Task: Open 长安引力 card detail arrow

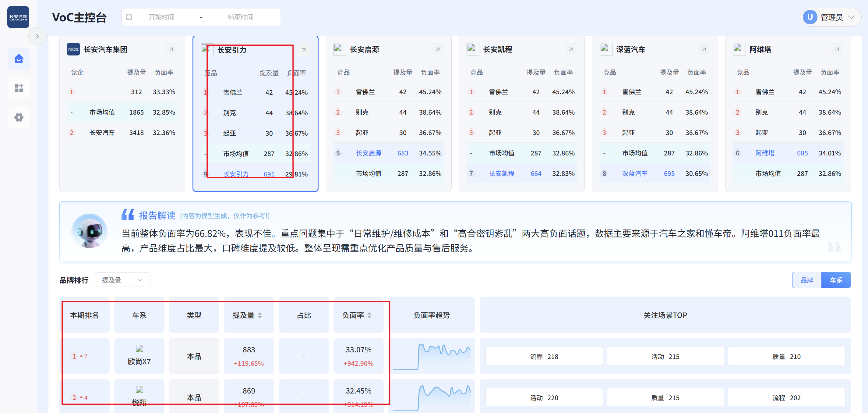Action: pos(304,50)
